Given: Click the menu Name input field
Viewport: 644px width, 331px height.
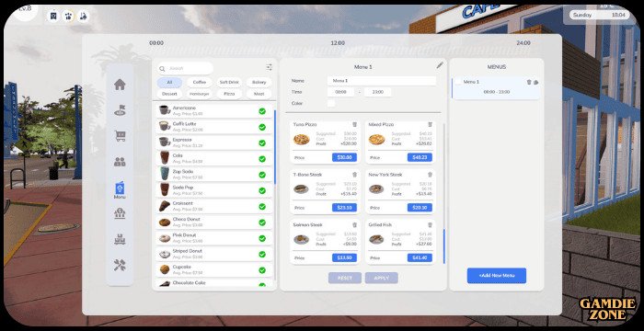Looking at the screenshot, I should tap(382, 81).
